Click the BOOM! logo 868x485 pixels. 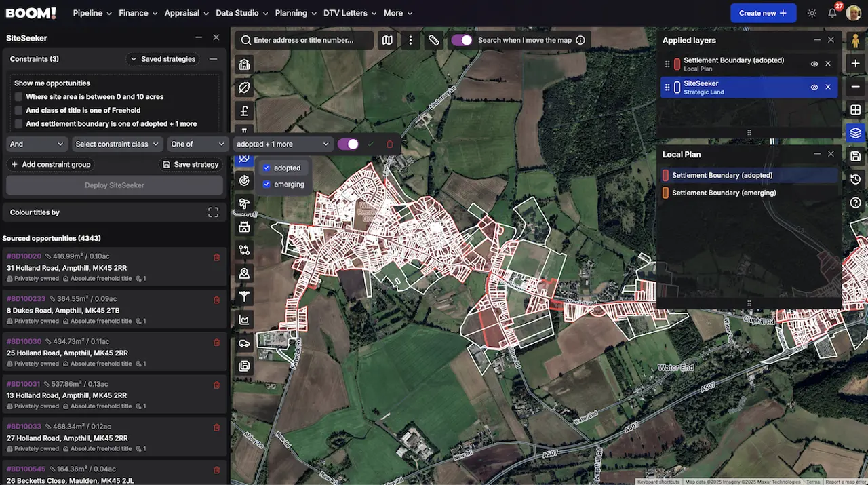(31, 13)
